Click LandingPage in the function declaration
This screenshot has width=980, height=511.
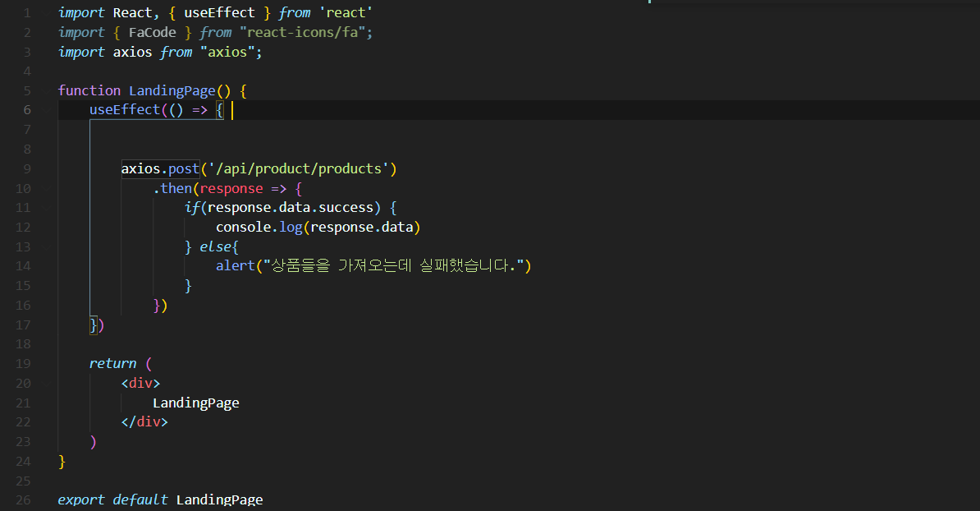coord(172,90)
